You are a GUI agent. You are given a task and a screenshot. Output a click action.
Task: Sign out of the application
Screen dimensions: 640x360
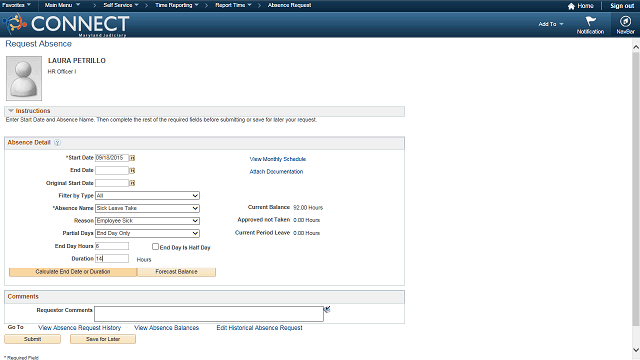[622, 6]
